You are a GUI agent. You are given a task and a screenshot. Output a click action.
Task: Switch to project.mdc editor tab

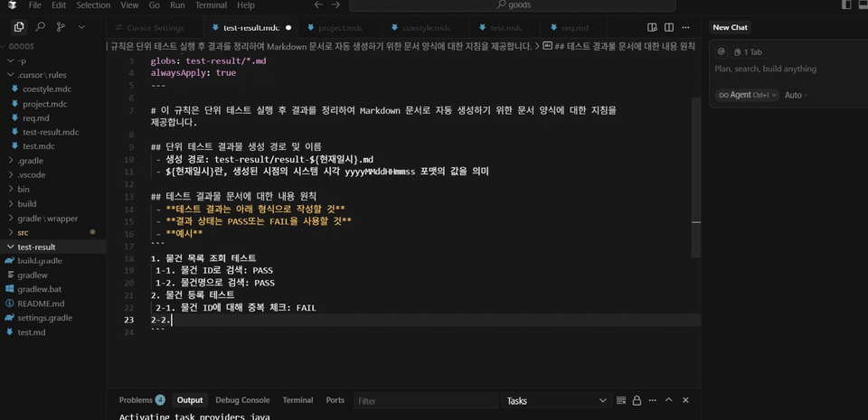340,28
